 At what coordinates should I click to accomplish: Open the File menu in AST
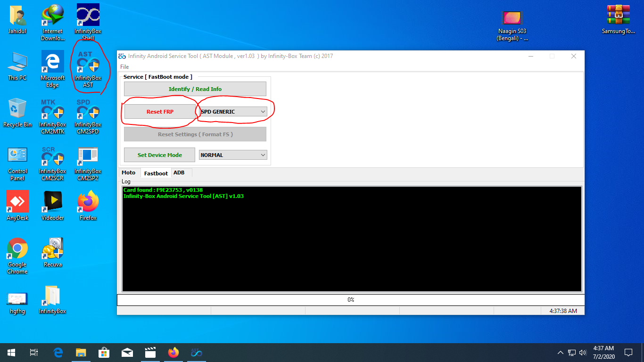(124, 67)
